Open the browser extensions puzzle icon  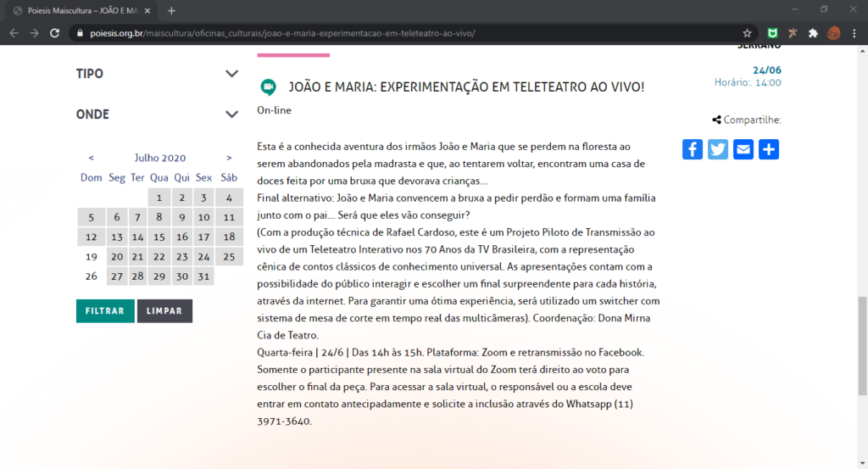813,33
